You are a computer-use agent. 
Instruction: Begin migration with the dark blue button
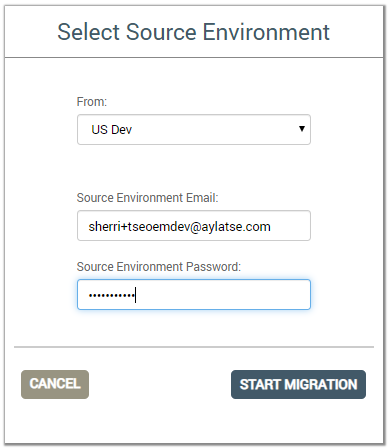tap(298, 384)
